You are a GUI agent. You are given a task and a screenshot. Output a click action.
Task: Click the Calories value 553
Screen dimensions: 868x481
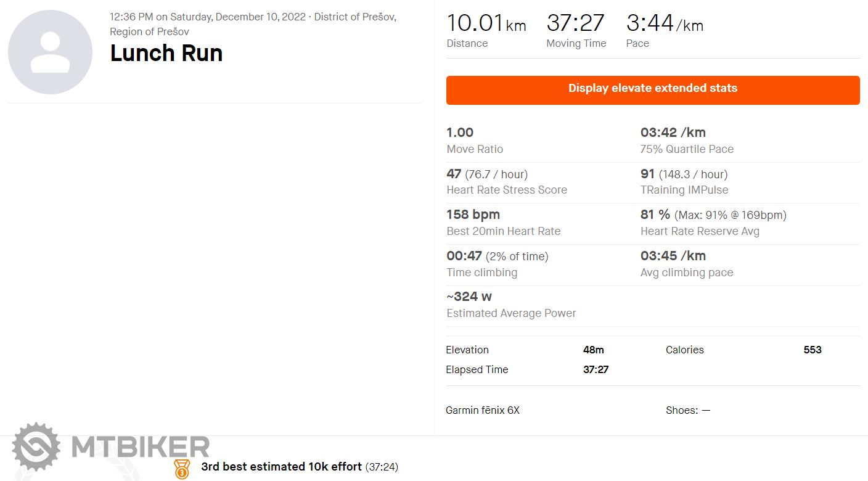(812, 350)
